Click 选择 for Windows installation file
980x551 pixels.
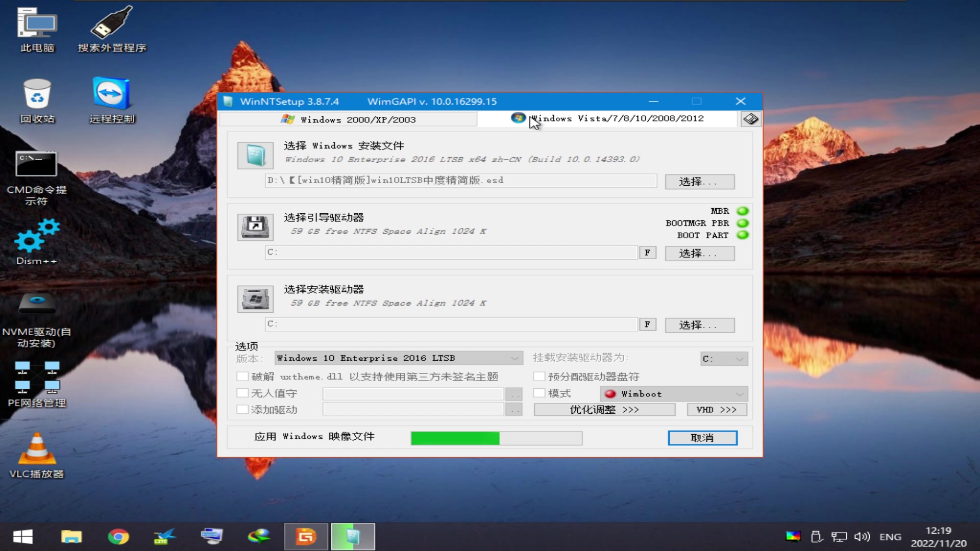pos(699,182)
